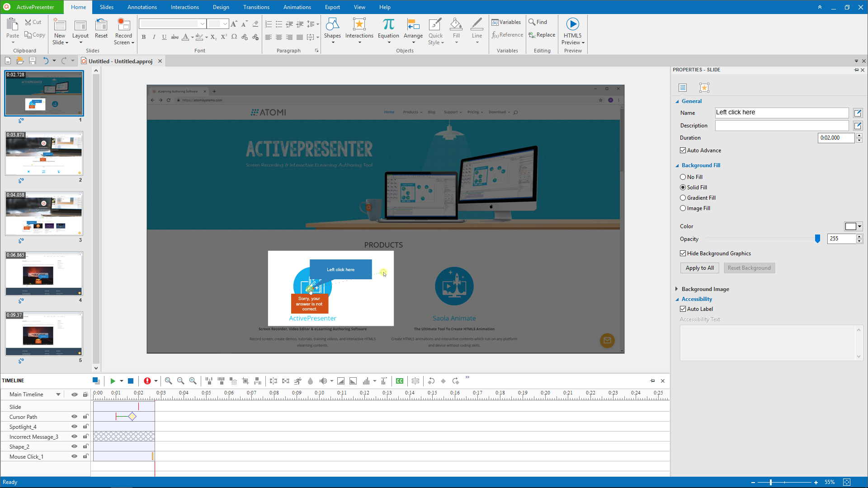
Task: Click the Copy button
Action: [x=35, y=35]
